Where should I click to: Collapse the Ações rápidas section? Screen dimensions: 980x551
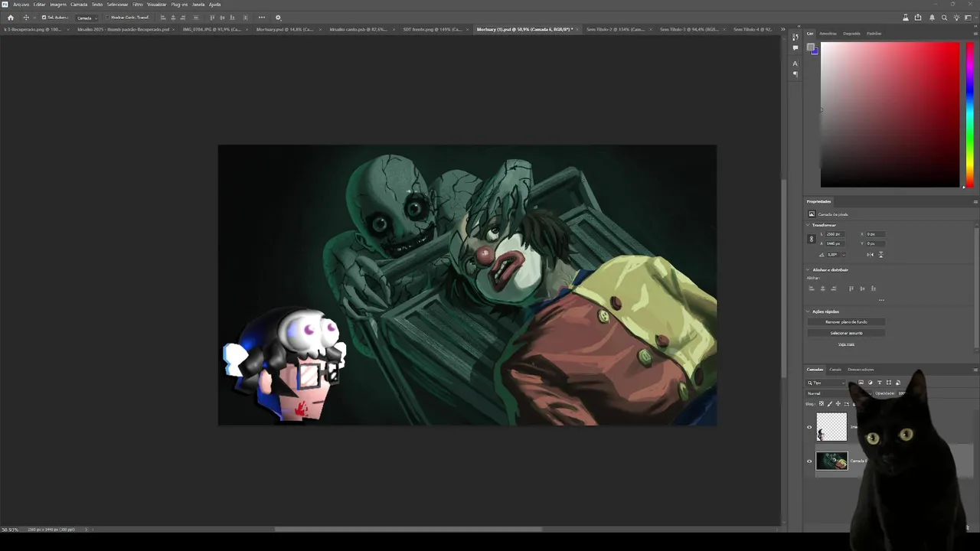pyautogui.click(x=808, y=311)
